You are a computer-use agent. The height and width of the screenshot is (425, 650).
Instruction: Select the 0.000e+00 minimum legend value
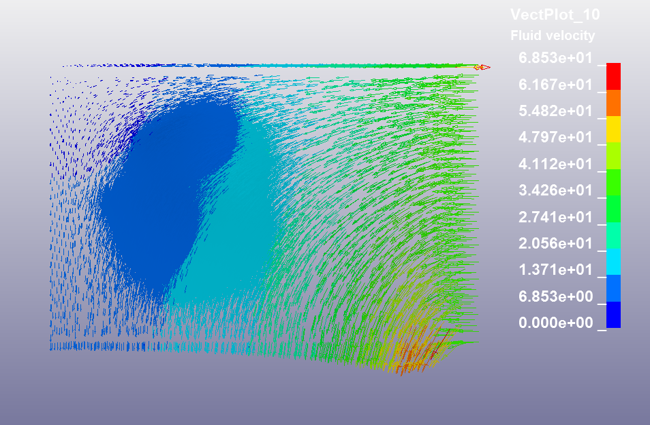555,323
